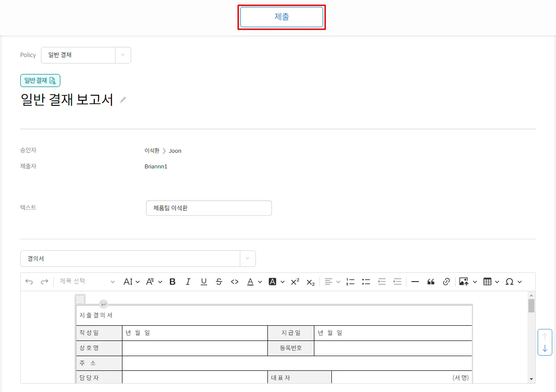This screenshot has height=392, width=556.
Task: Insert a horizontal line
Action: coord(415,282)
